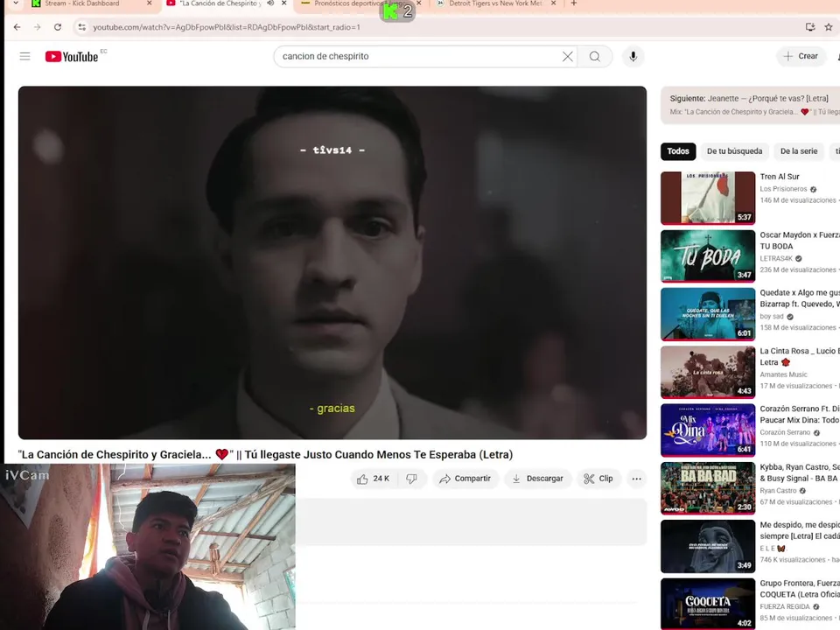Click FUERZA REGIDA channel name
This screenshot has height=630, width=840.
(x=785, y=607)
